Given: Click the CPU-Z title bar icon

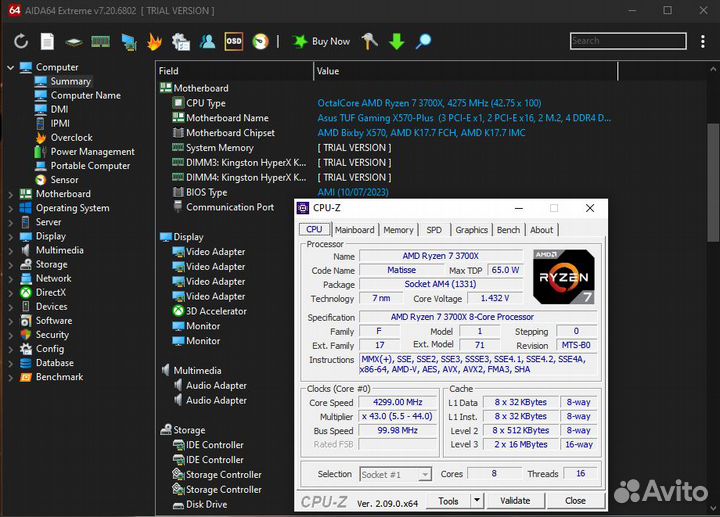Looking at the screenshot, I should pos(303,208).
